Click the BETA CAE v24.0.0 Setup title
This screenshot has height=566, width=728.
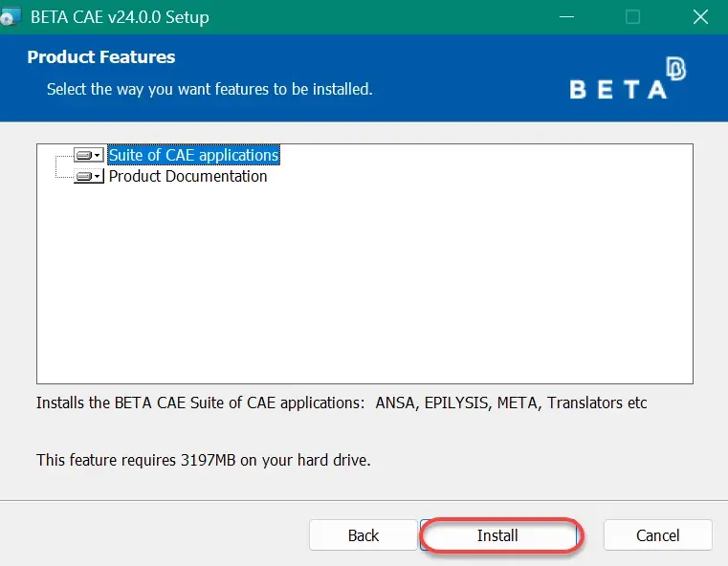[x=120, y=17]
